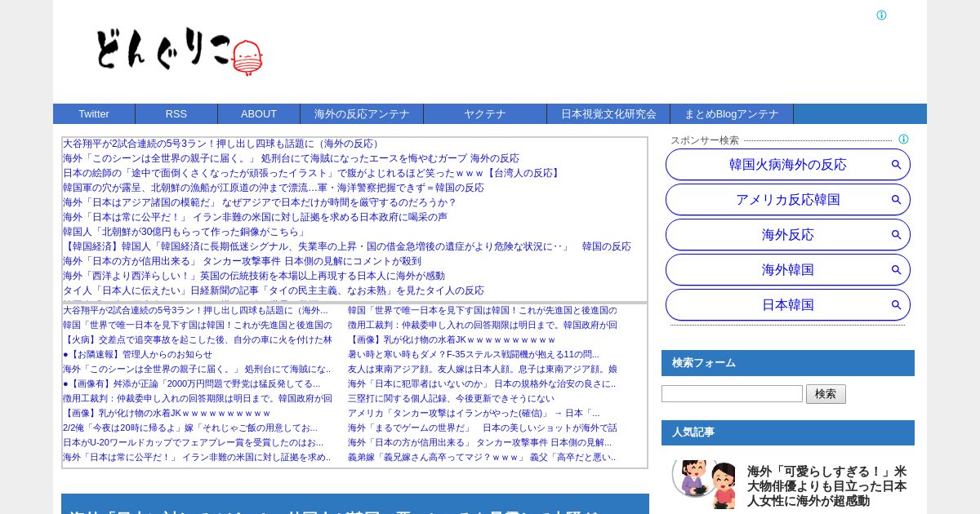The height and width of the screenshot is (514, 980).
Task: Open 2/2俺「今夜は20時に帰るよ」 link
Action: pyautogui.click(x=190, y=428)
